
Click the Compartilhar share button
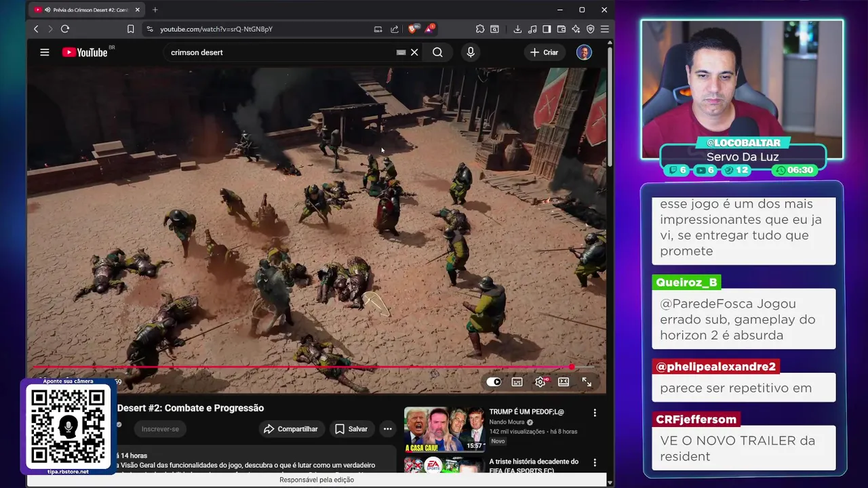[290, 429]
